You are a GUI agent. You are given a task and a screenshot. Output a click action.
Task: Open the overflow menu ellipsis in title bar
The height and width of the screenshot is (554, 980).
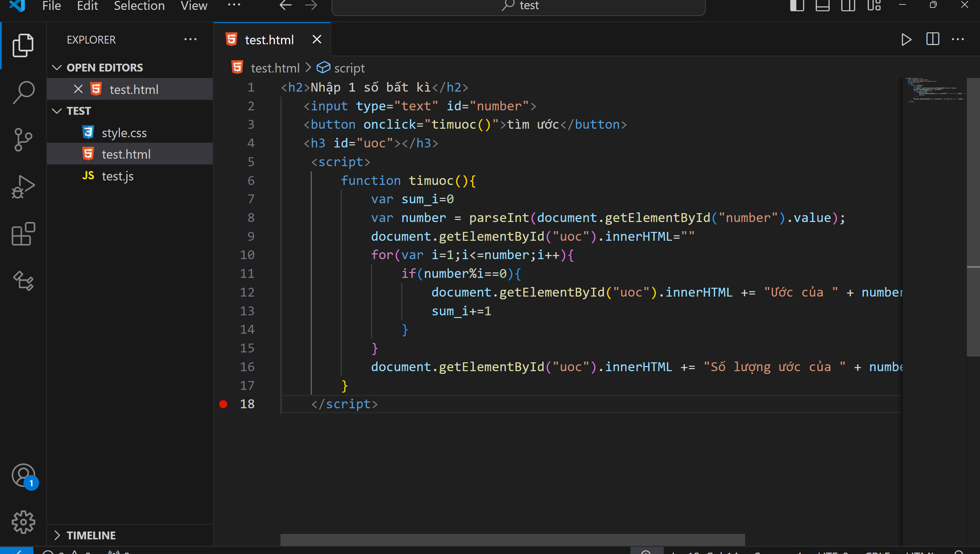(x=234, y=5)
